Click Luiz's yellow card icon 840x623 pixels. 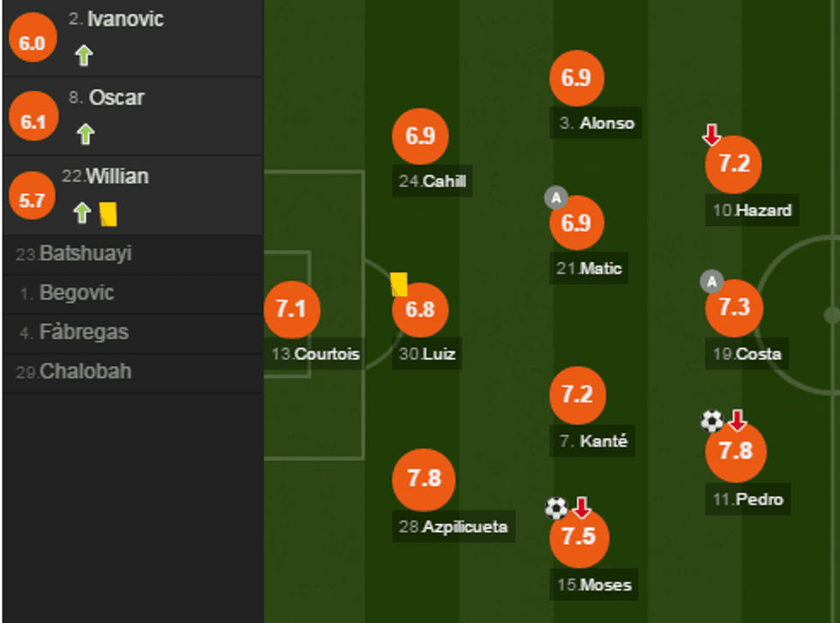399,284
